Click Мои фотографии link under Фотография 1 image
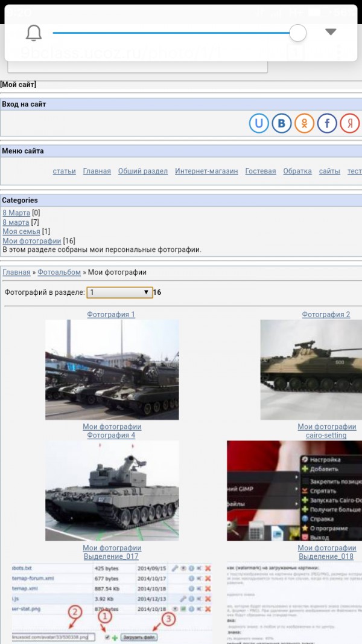This screenshot has width=362, height=644. point(112,427)
